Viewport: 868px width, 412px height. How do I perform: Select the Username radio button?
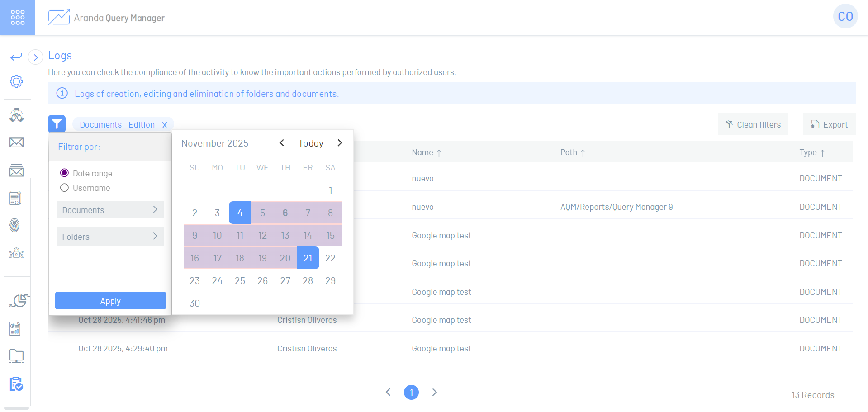pos(65,188)
